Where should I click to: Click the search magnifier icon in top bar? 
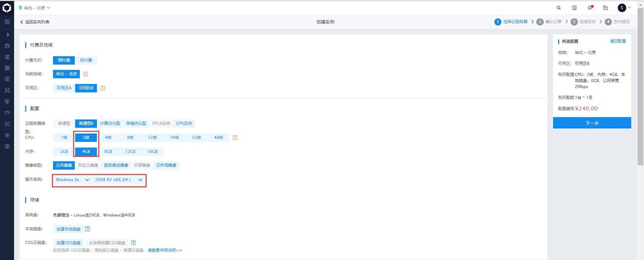[558, 8]
